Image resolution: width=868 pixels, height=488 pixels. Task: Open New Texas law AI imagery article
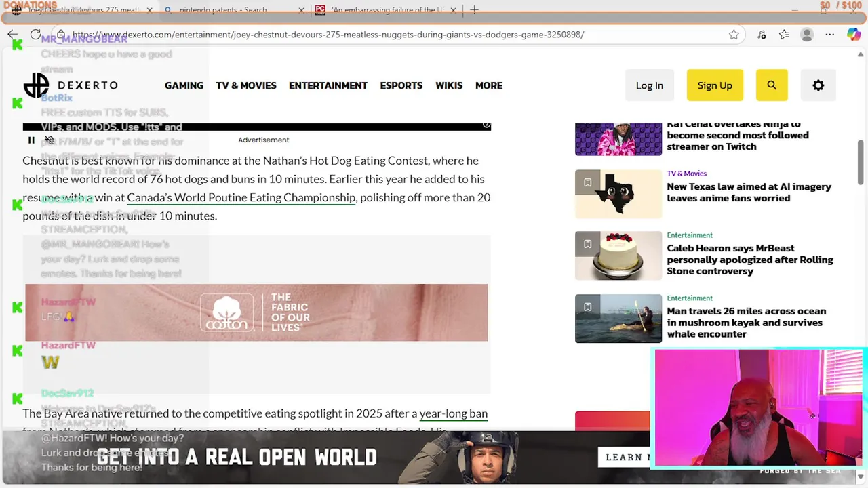749,192
